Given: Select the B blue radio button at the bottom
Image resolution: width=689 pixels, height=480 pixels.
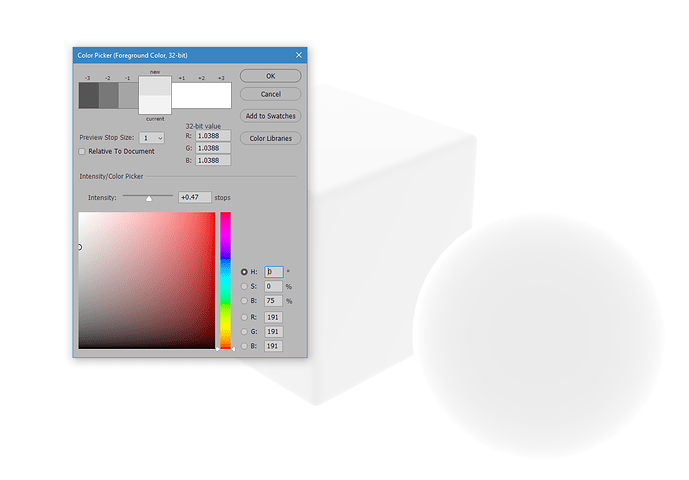Looking at the screenshot, I should tap(244, 346).
